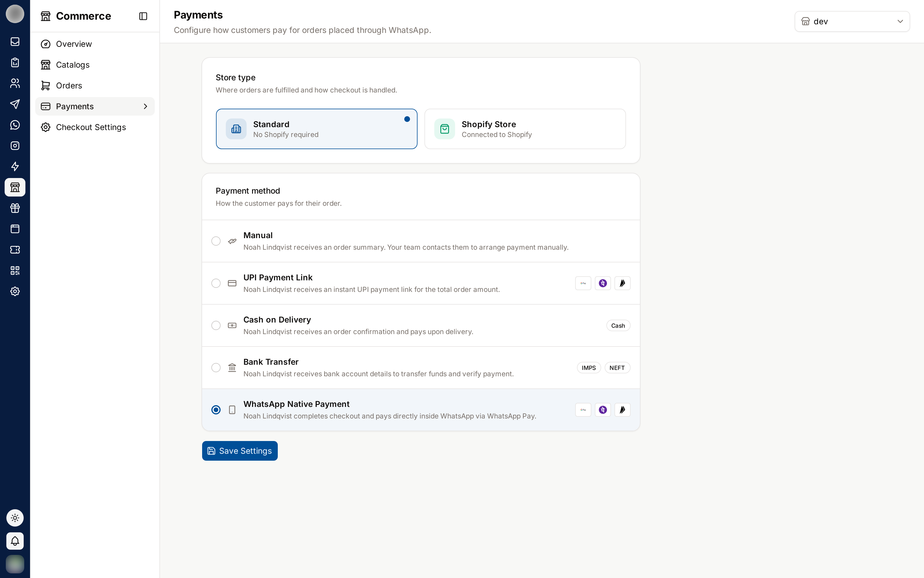
Task: Click the NEFT tag on Bank Transfer
Action: tap(617, 368)
